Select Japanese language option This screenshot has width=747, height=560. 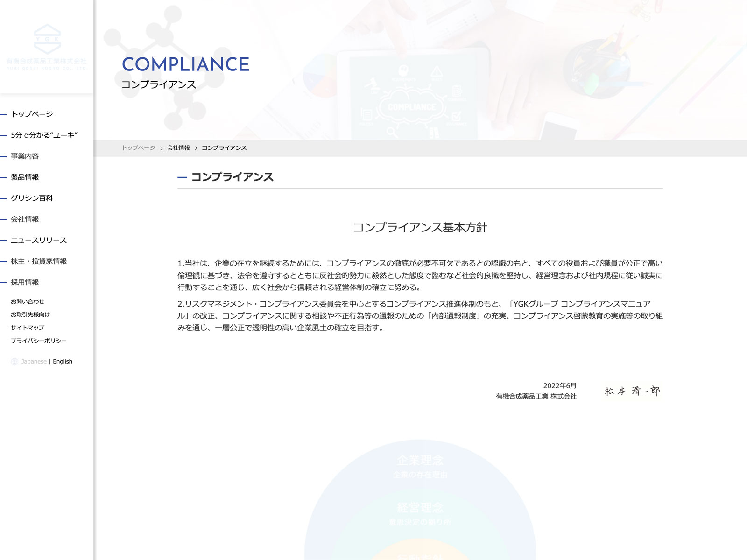(34, 362)
